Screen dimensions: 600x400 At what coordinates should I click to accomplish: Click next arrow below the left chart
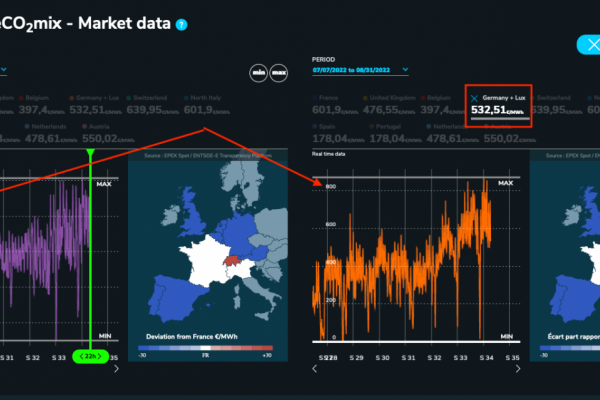117,368
